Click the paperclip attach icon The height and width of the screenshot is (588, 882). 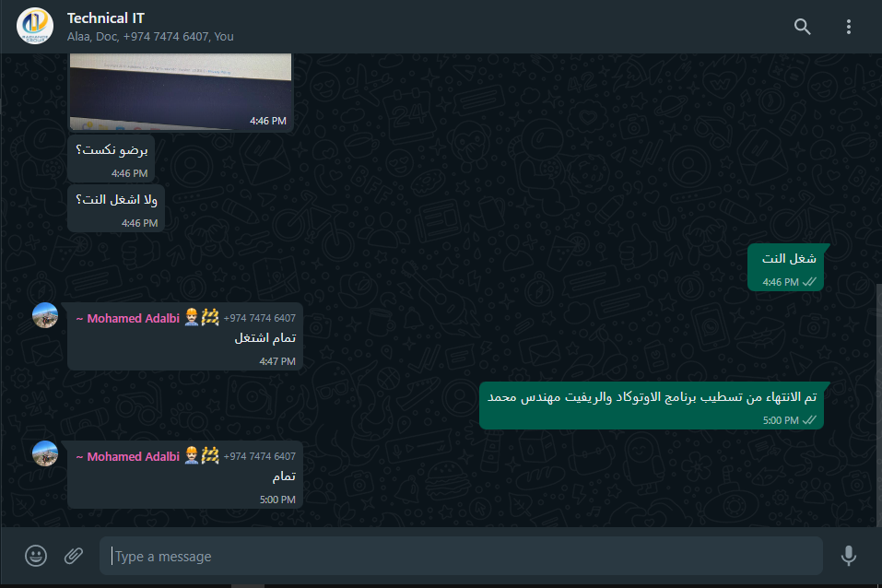point(74,556)
